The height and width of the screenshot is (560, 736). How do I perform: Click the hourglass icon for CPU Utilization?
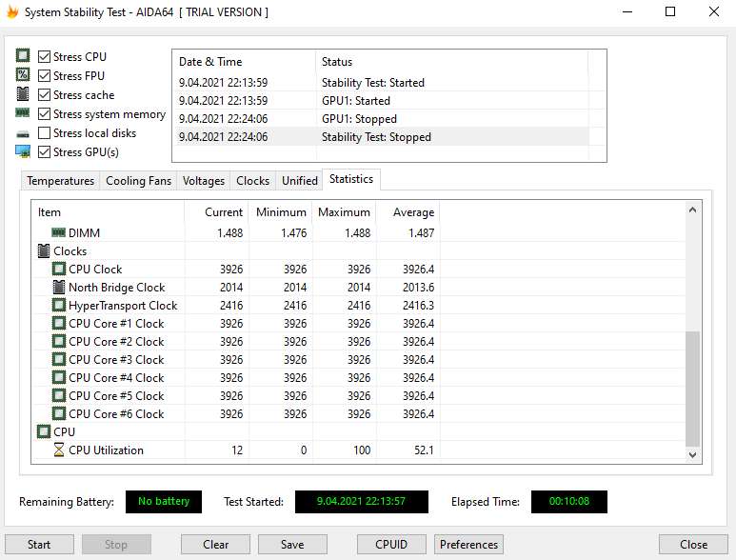point(59,450)
